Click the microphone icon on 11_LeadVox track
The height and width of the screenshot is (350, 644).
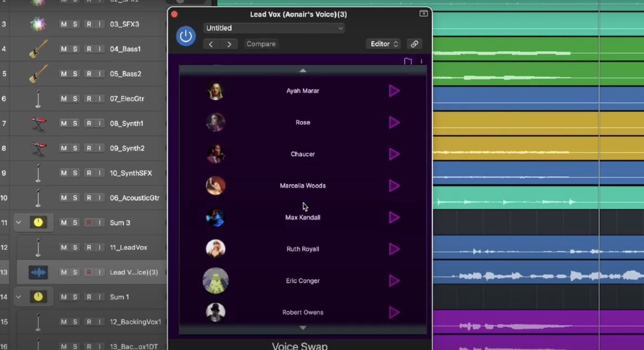(x=38, y=247)
